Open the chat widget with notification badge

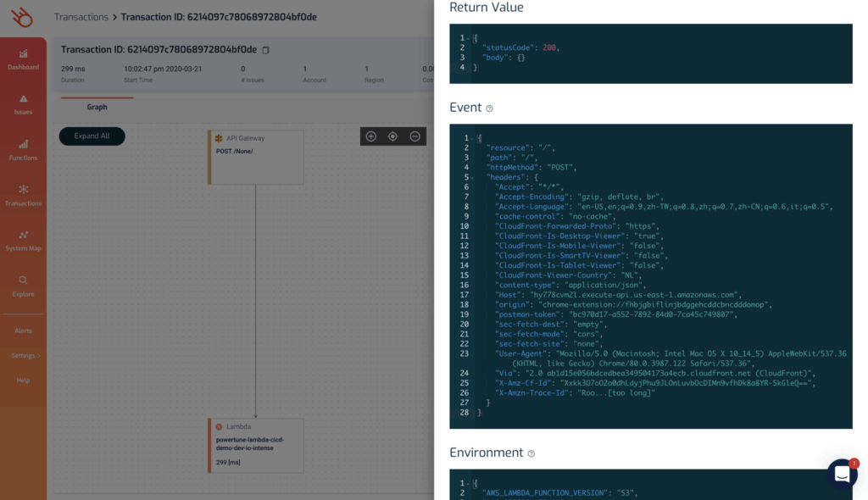point(842,474)
